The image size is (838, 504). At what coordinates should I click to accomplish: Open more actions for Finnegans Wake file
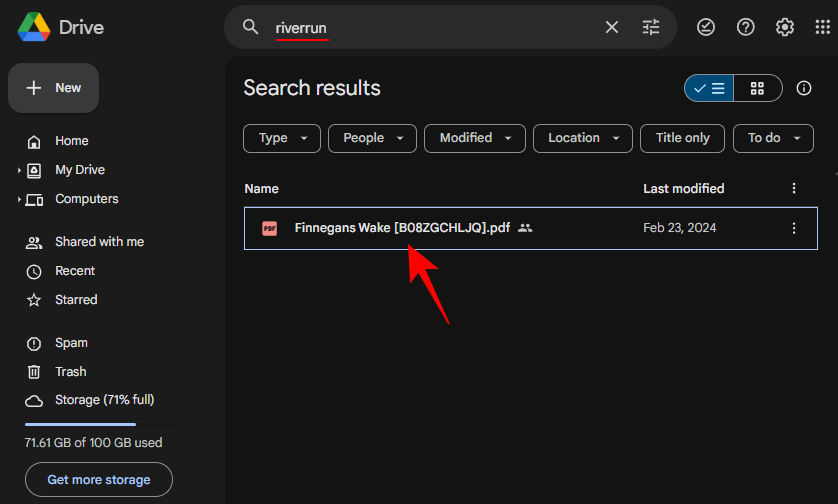[794, 228]
